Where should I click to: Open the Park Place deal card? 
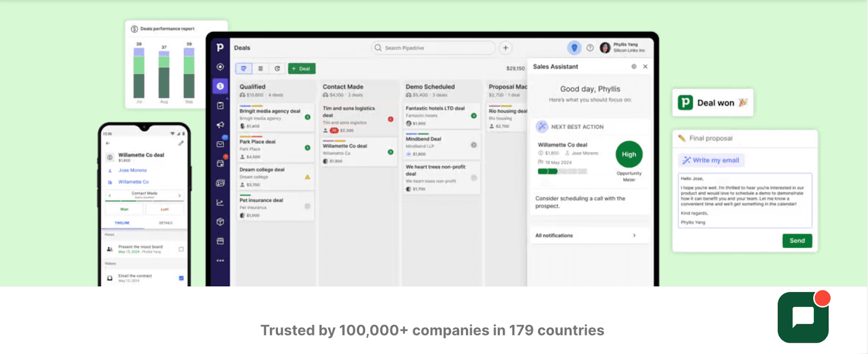point(276,147)
